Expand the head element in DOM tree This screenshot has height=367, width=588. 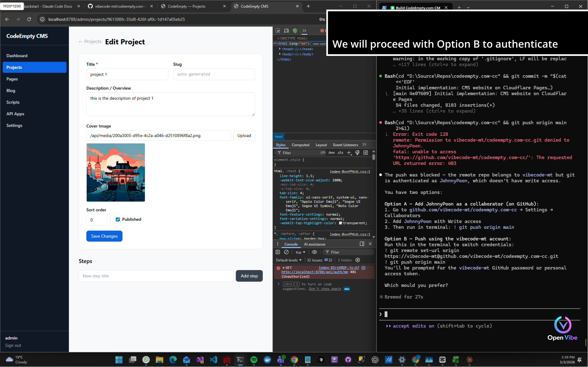click(280, 49)
